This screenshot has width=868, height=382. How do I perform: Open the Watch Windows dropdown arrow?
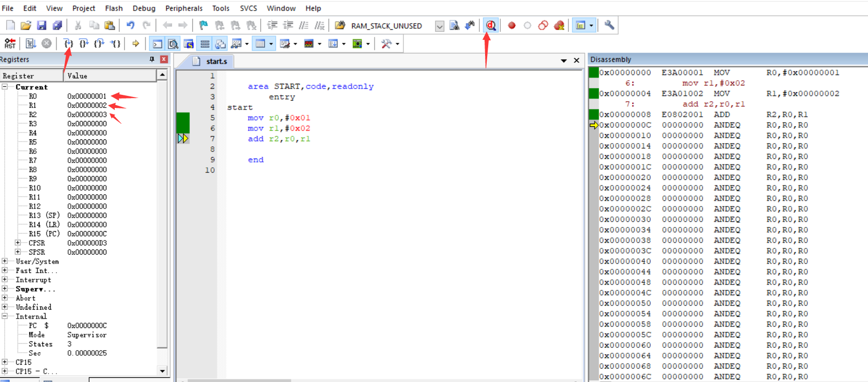click(247, 44)
